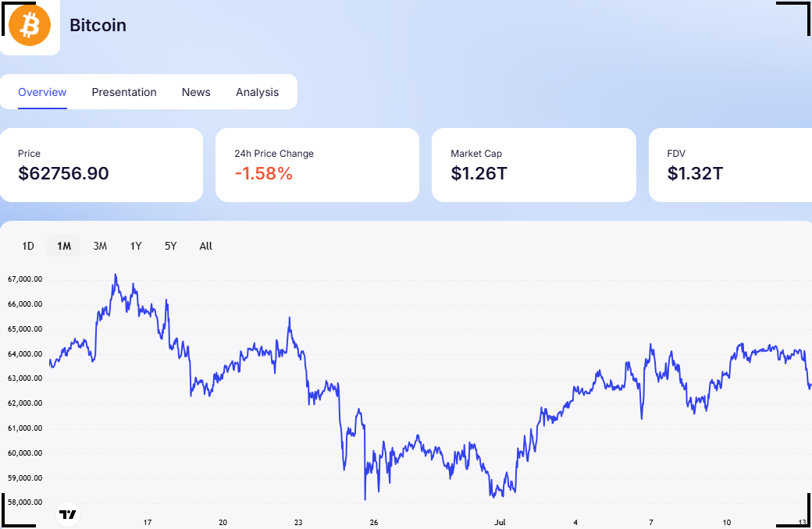Screen dimensions: 812x529
Task: Click the 7 date axis label
Action: click(x=651, y=522)
